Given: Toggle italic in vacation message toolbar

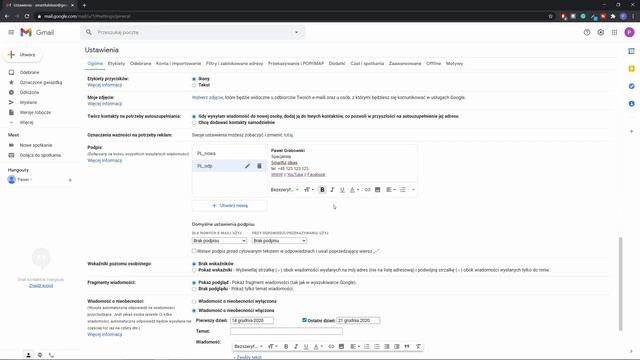Looking at the screenshot, I should [296, 346].
